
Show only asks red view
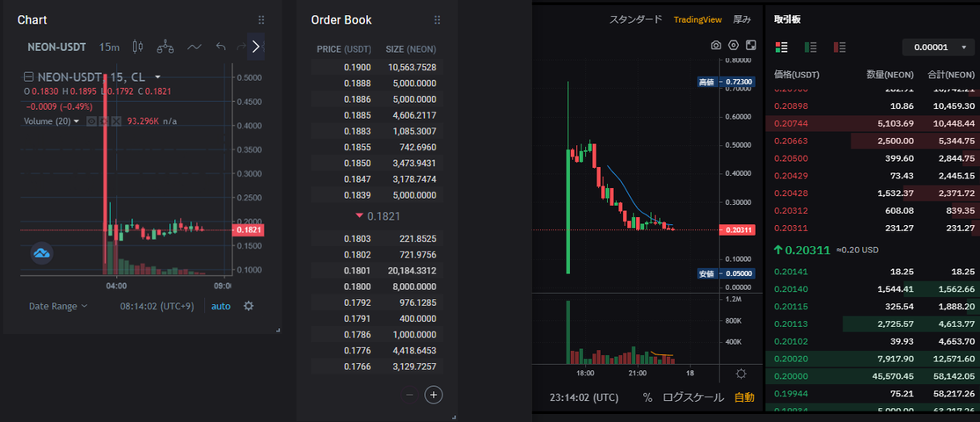pos(840,47)
